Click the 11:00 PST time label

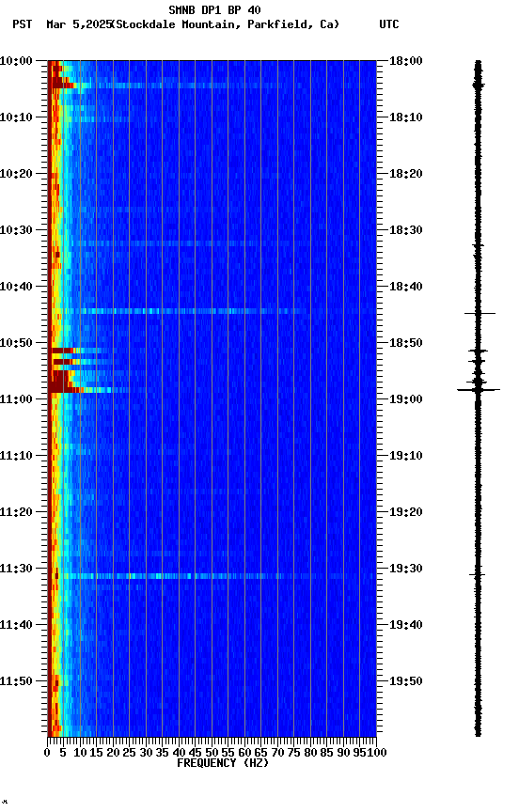click(16, 399)
